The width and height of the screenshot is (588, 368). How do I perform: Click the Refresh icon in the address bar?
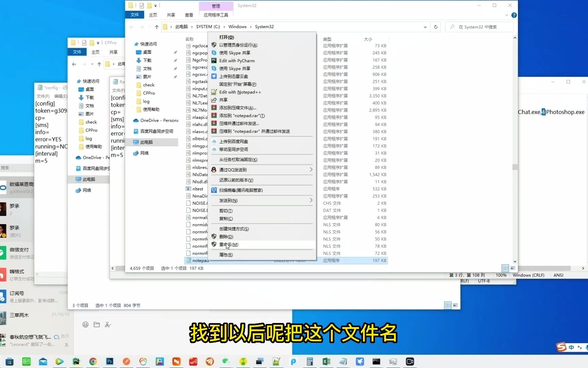coord(436,27)
